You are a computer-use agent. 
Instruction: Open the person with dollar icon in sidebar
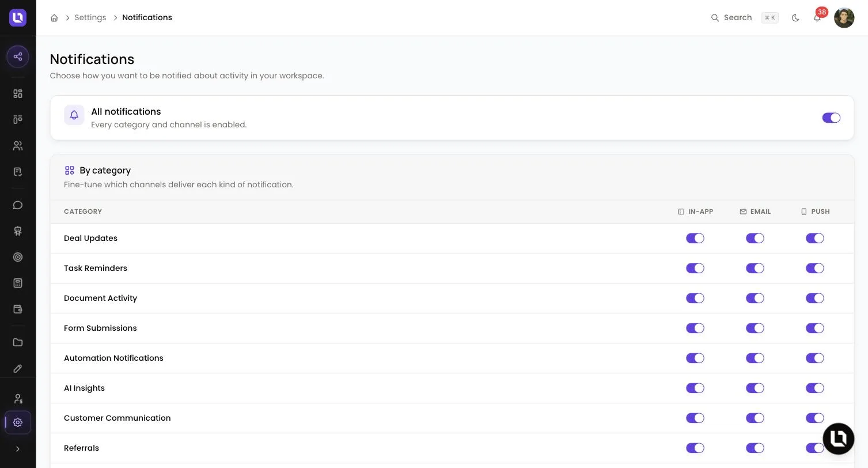[x=18, y=399]
